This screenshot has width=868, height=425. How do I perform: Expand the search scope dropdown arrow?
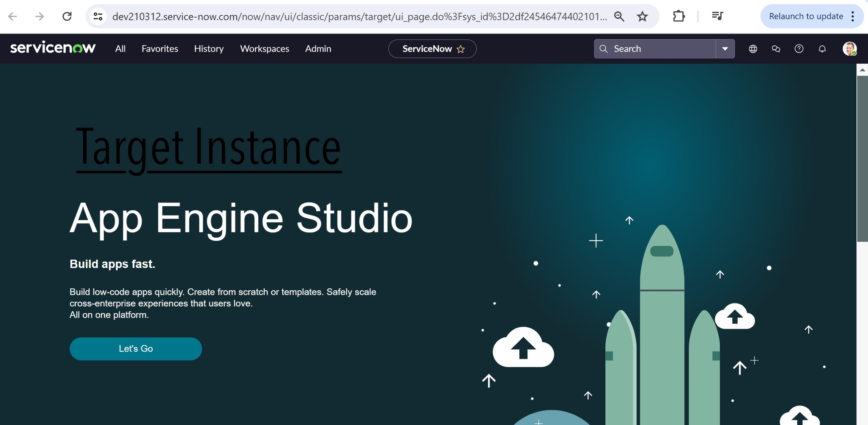coord(725,49)
